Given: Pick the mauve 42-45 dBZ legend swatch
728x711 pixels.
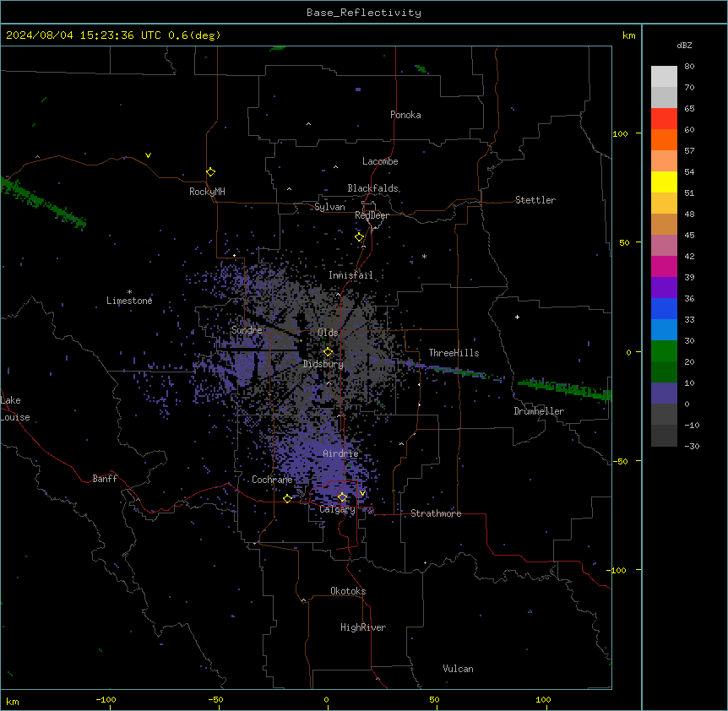Looking at the screenshot, I should click(x=664, y=245).
